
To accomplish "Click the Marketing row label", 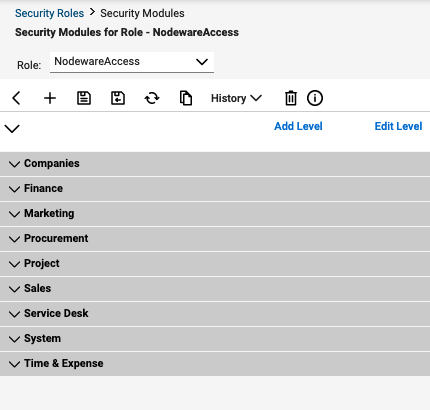I will pos(49,213).
